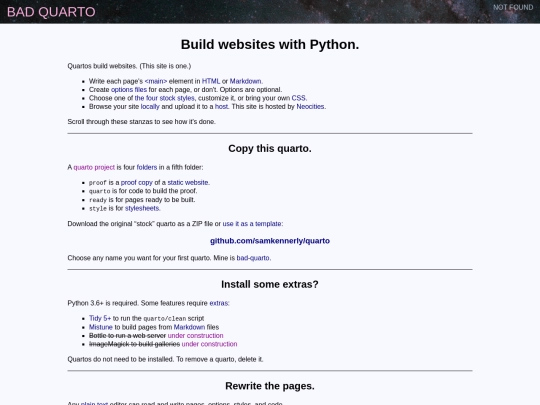Click the plain text link
Image resolution: width=540 pixels, height=405 pixels.
click(x=94, y=403)
